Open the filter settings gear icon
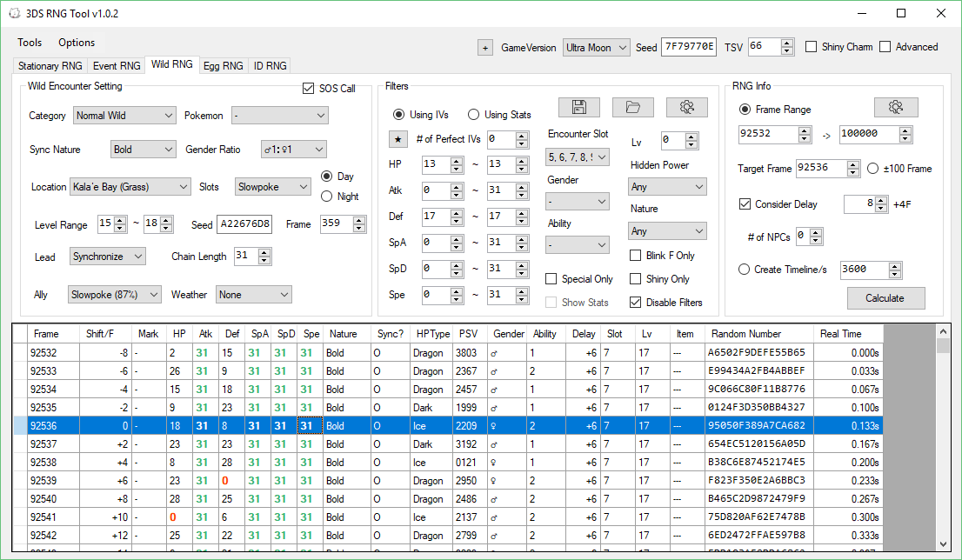This screenshot has height=560, width=962. click(x=686, y=107)
